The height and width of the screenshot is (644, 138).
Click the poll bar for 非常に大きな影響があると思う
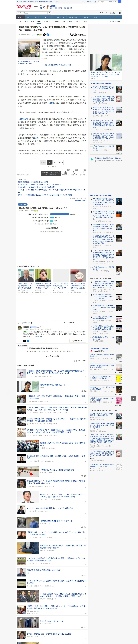click(60, 214)
